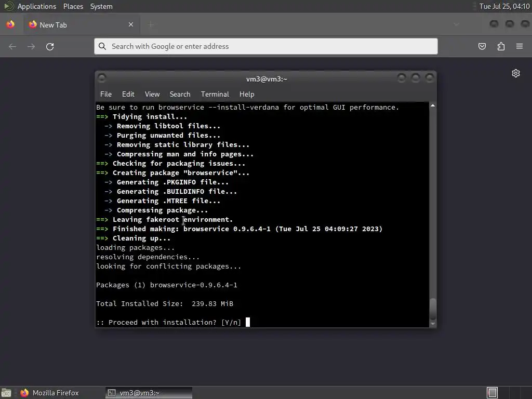This screenshot has height=399, width=532.
Task: Open the terminal Help menu
Action: click(247, 95)
